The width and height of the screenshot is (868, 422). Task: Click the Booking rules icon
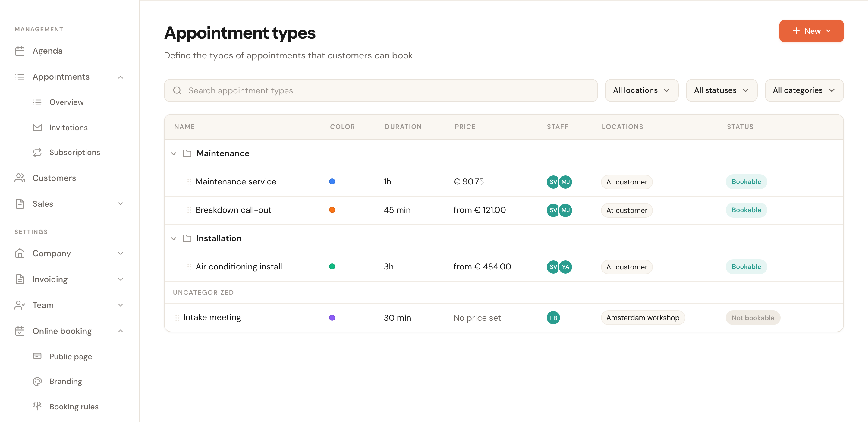click(37, 405)
